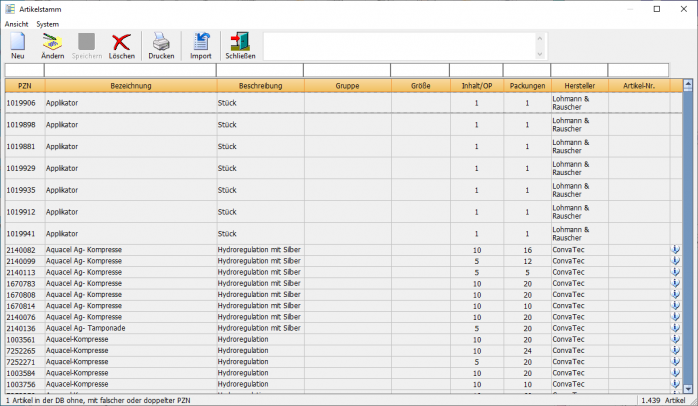
Task: Create a new article with Neu
Action: pos(18,46)
